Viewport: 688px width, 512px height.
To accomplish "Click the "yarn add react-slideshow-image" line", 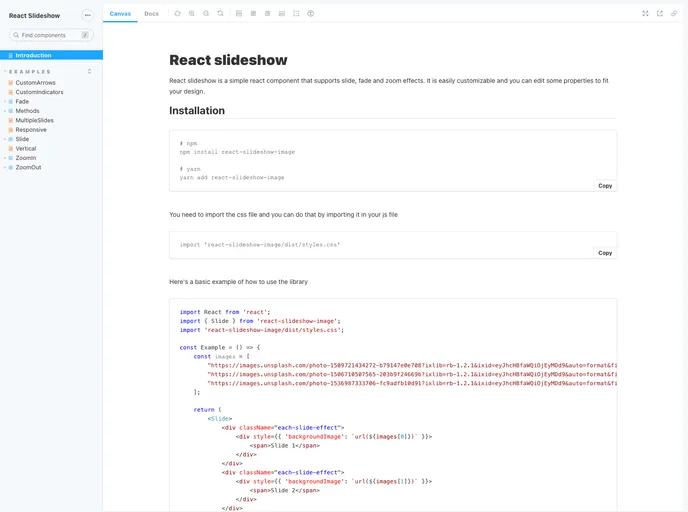I will 232,177.
